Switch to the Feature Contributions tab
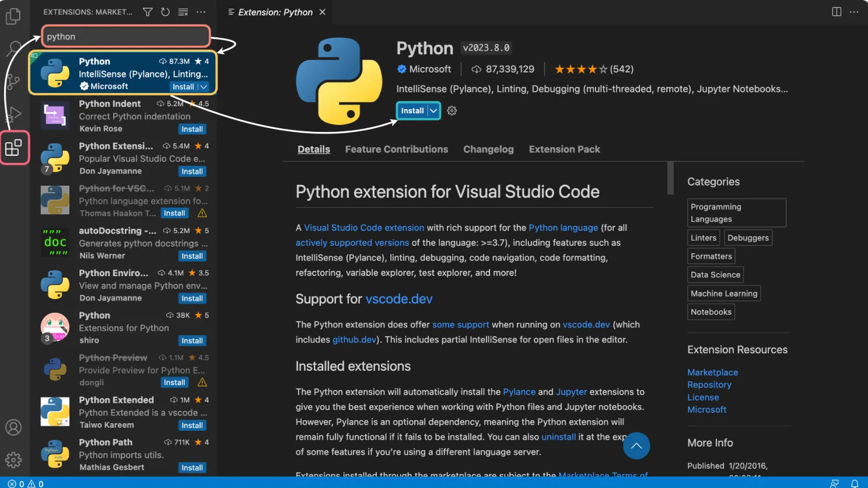868x488 pixels. [x=396, y=149]
